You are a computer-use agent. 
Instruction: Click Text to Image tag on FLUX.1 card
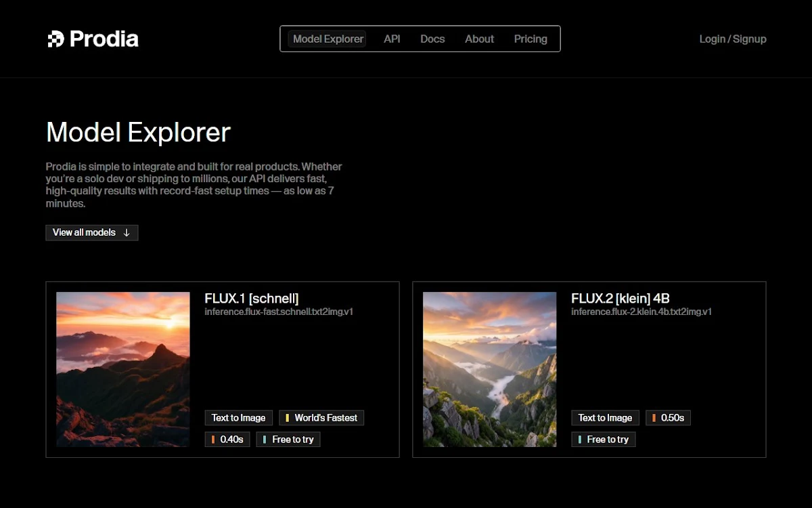click(x=239, y=418)
